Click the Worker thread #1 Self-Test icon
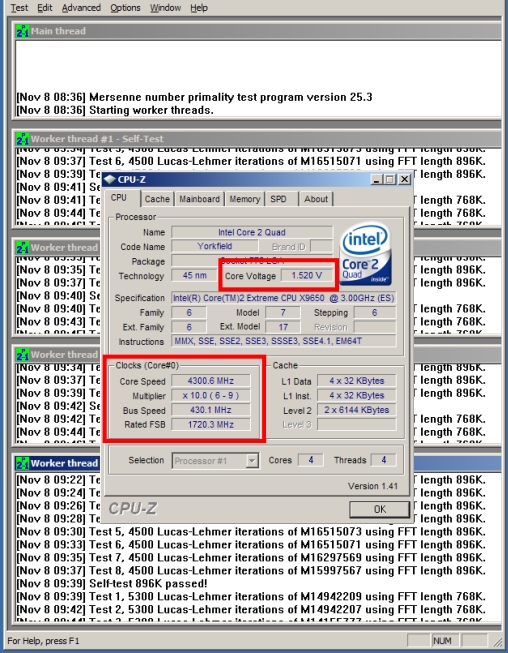 coord(22,139)
